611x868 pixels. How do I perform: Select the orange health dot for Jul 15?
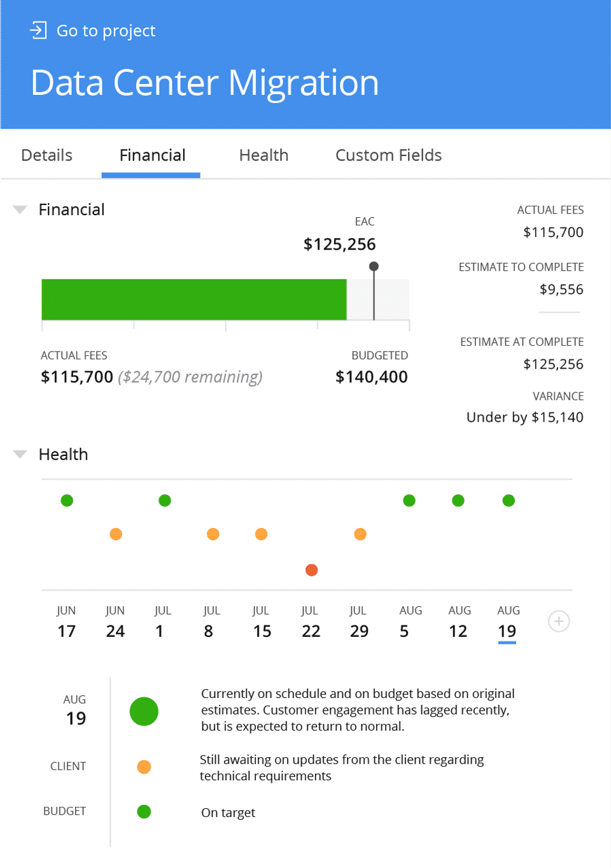[x=261, y=534]
